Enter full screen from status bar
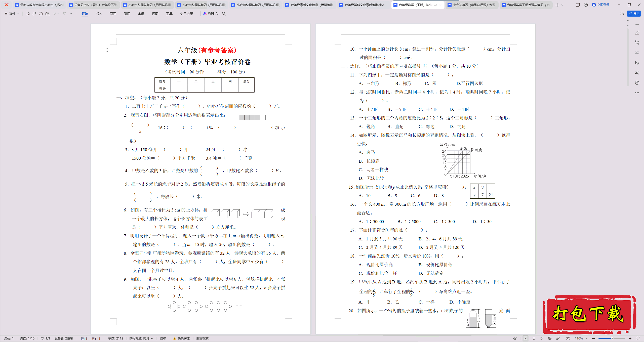Screen dimensions: 644x342 (638, 338)
